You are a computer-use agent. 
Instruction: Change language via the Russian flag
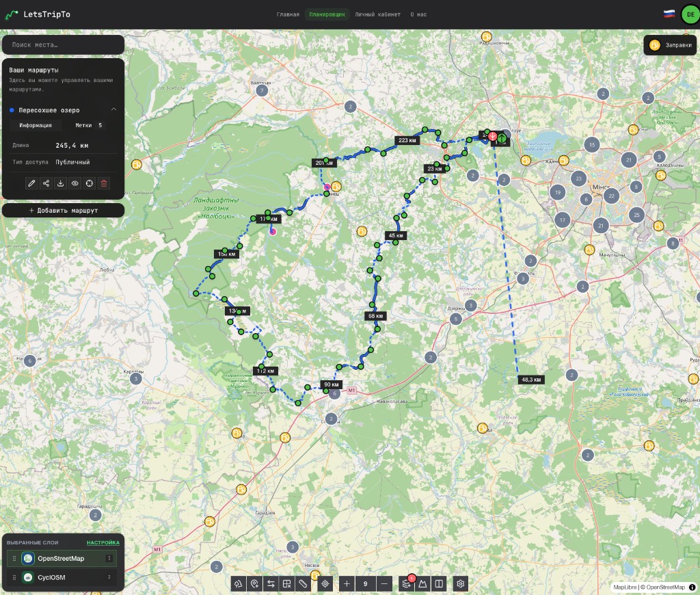pyautogui.click(x=669, y=14)
